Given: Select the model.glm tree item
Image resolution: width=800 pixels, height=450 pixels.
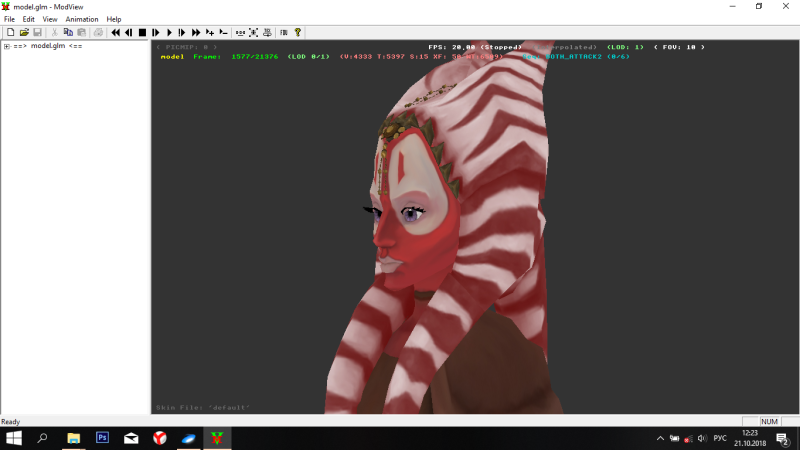Looking at the screenshot, I should coord(47,46).
